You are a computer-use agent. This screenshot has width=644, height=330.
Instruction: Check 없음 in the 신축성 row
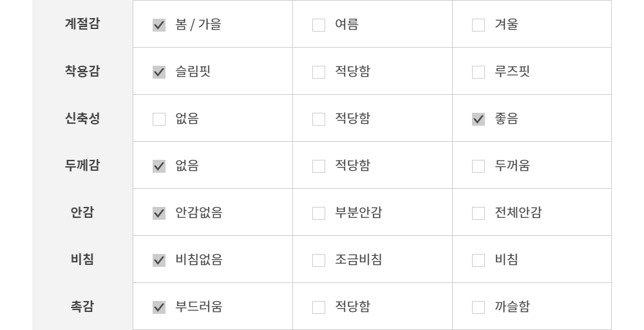pos(159,120)
